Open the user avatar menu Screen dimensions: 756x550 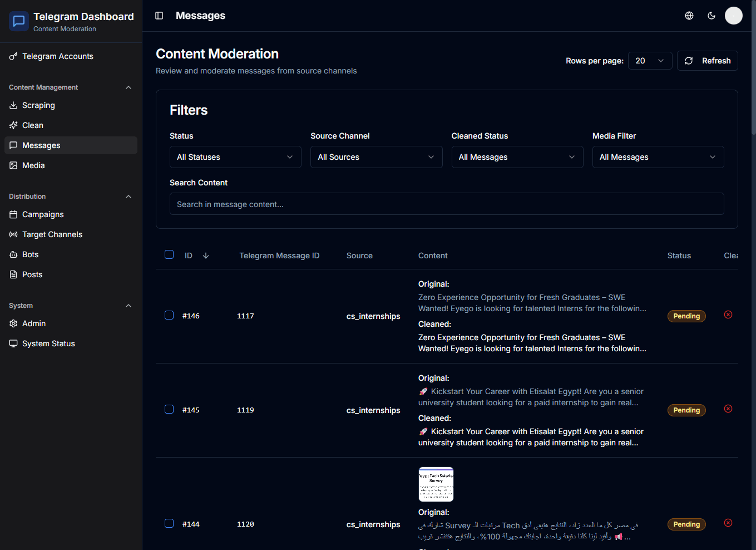tap(734, 16)
